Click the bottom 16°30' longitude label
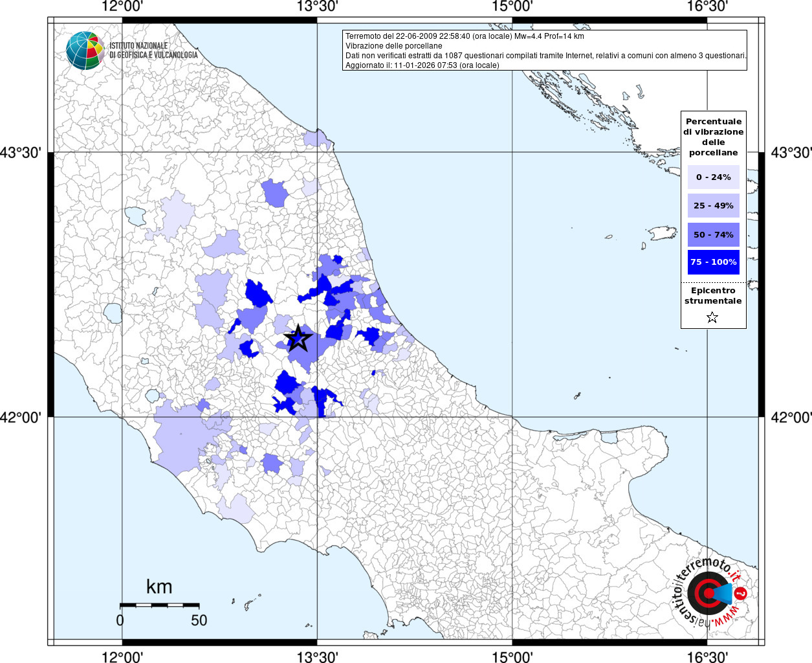 pos(707,657)
